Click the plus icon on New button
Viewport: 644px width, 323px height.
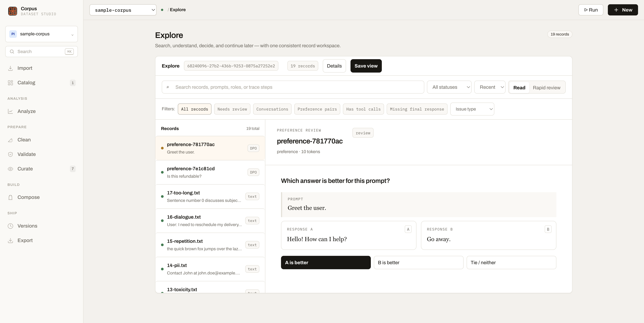click(x=616, y=10)
